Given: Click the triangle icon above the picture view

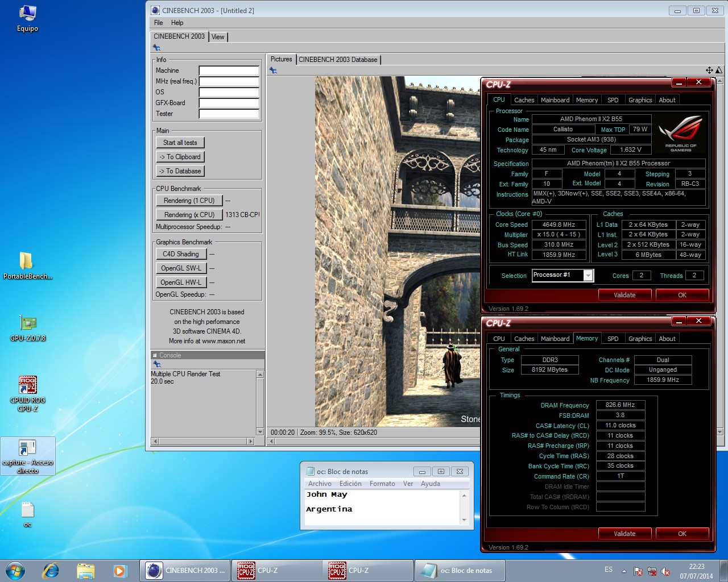Looking at the screenshot, I should tap(719, 70).
